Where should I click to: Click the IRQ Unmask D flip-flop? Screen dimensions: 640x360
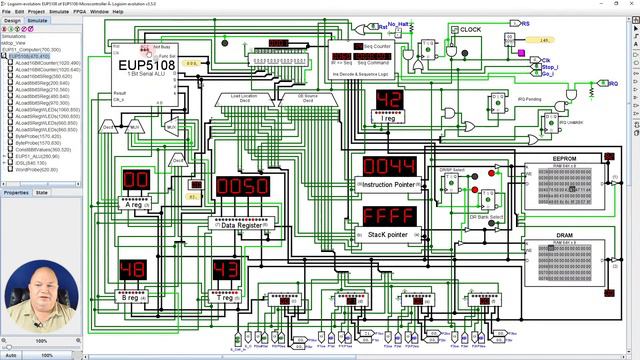click(x=551, y=123)
